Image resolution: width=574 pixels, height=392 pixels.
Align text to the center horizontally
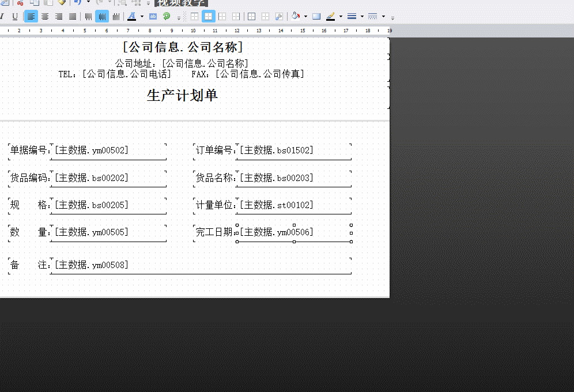point(45,16)
